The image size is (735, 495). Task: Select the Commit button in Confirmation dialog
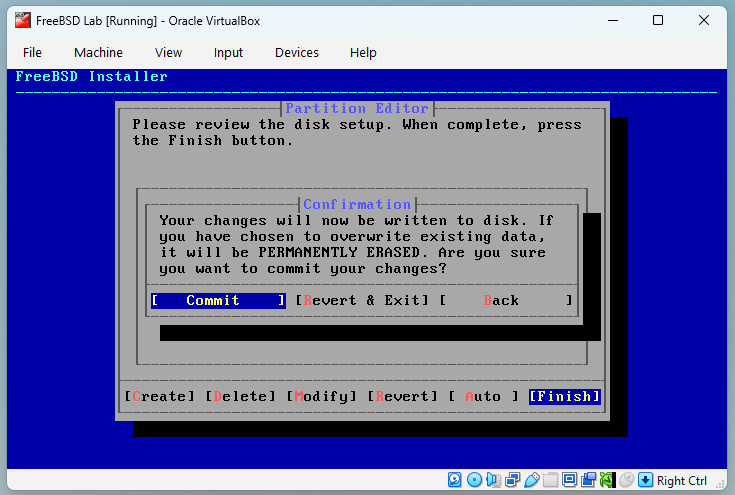tap(218, 300)
